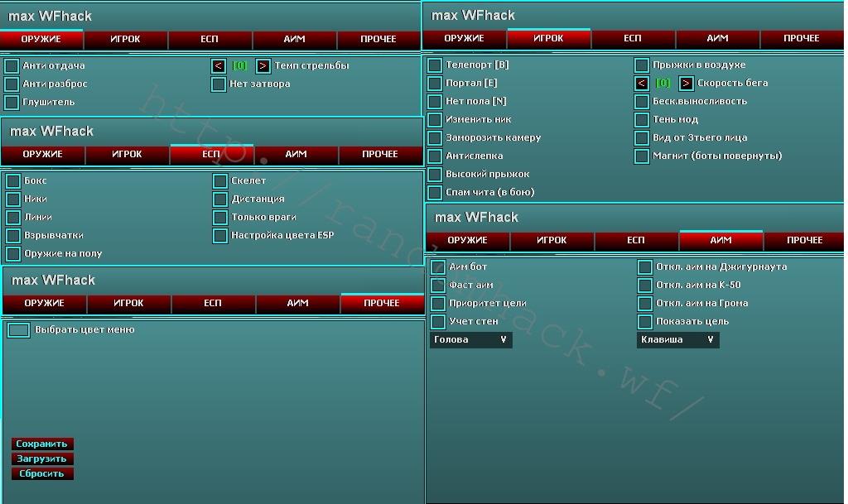This screenshot has height=504, width=848.
Task: Toggle the Заморозить камеру checkbox
Action: (435, 137)
